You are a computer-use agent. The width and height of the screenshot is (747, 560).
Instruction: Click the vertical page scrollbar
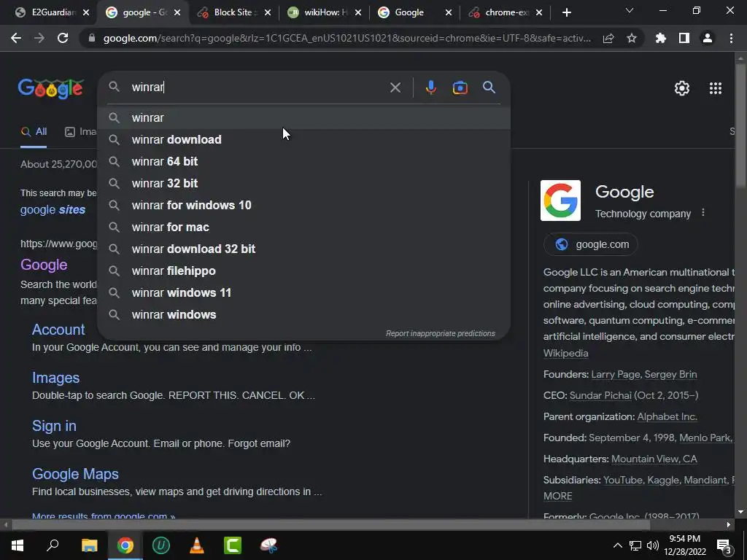(x=740, y=286)
